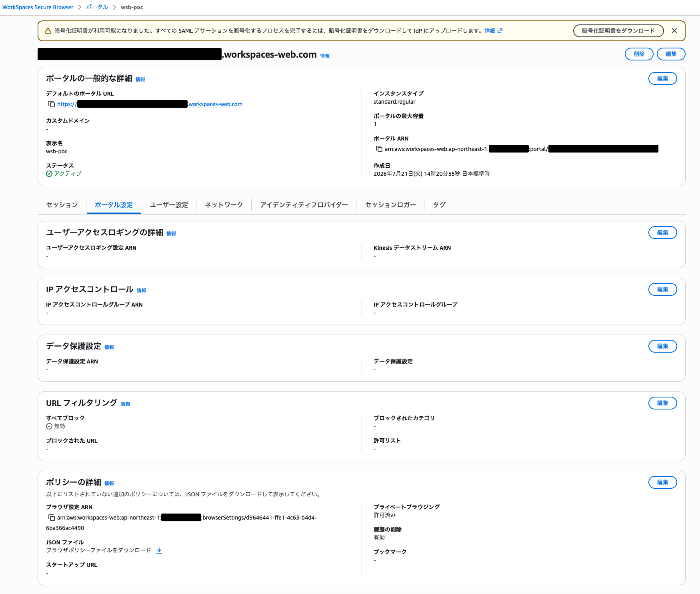Screen dimensions: 700x594
Task: Switch to the セッション tab
Action: [62, 205]
